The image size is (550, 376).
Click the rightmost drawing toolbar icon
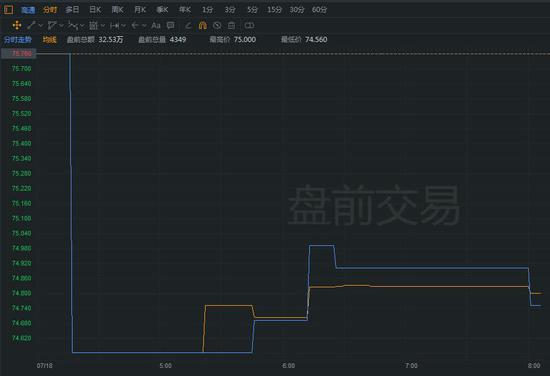[x=249, y=25]
